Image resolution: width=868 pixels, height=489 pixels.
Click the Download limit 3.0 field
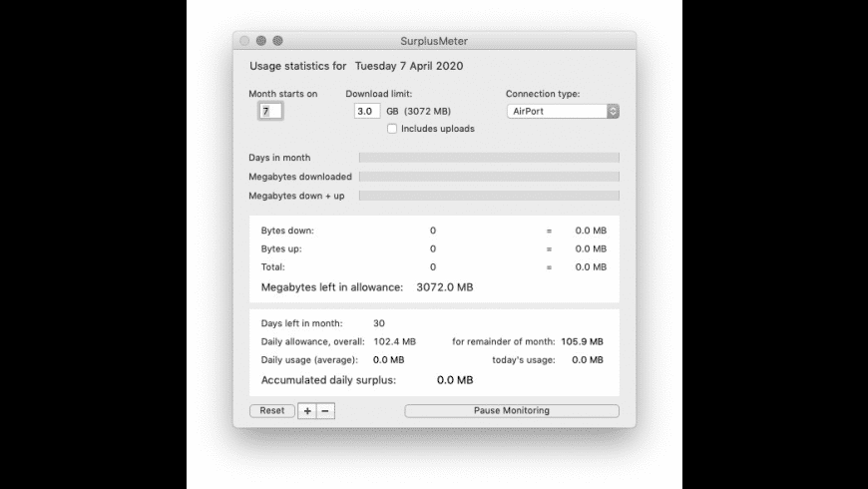pyautogui.click(x=367, y=112)
